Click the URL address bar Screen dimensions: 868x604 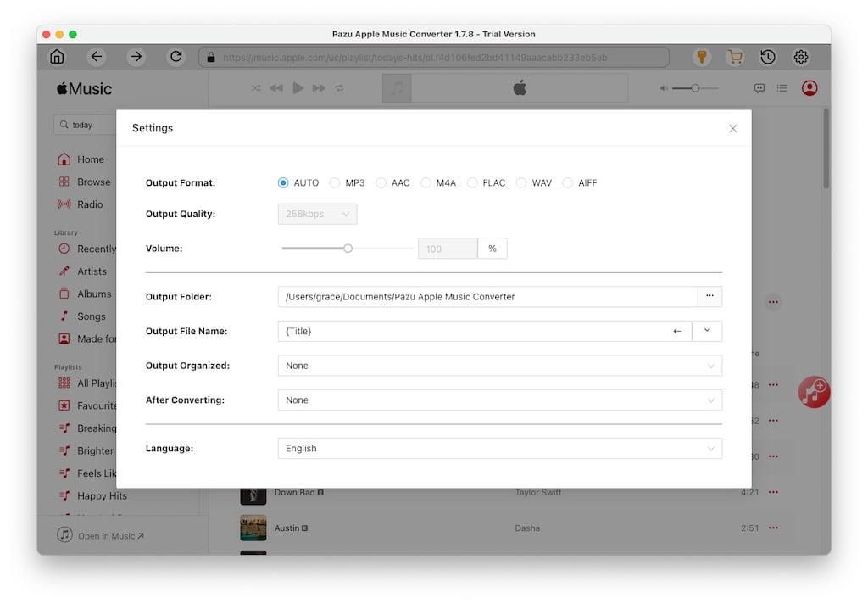[434, 57]
